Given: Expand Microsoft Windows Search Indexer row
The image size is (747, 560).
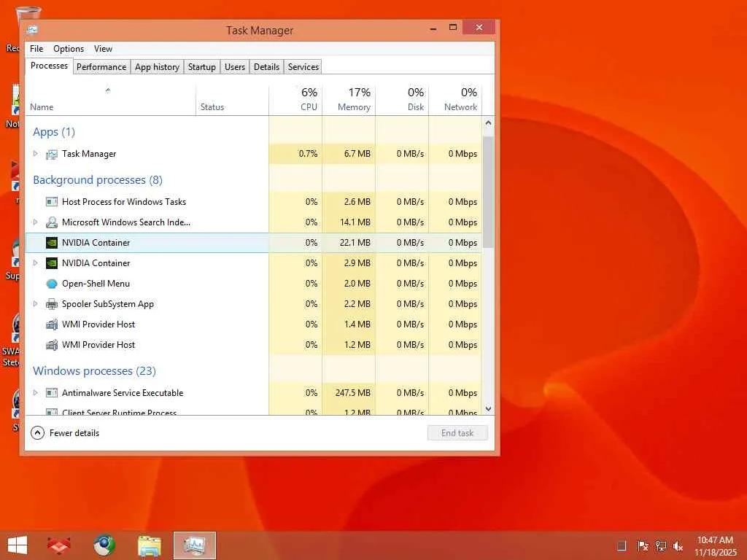Looking at the screenshot, I should coord(35,222).
